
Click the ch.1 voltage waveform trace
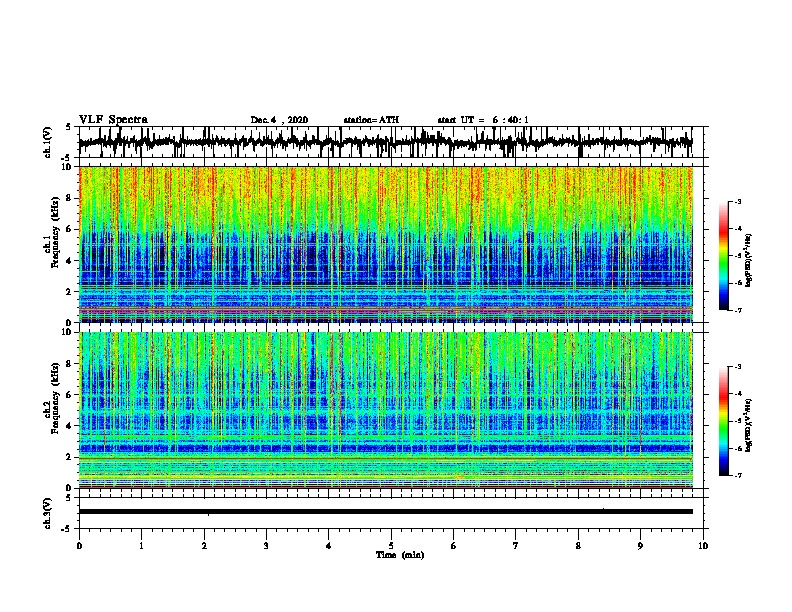pos(385,142)
